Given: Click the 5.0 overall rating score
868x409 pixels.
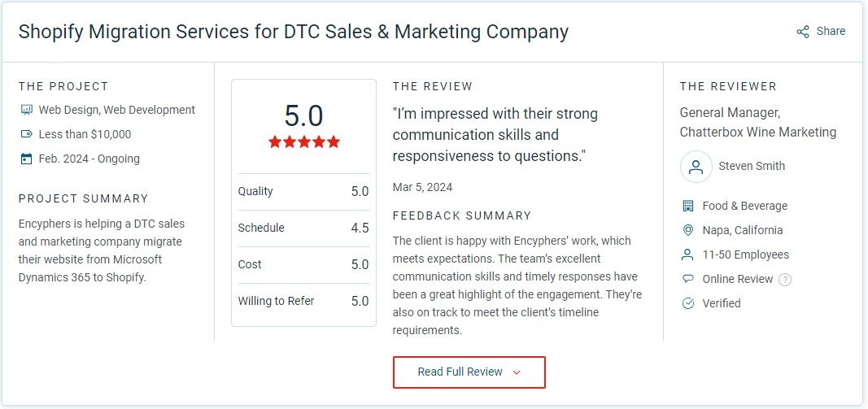Looking at the screenshot, I should 303,115.
